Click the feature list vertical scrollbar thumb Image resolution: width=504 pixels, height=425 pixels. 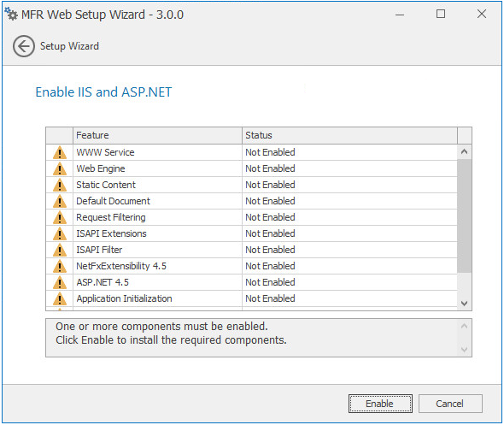coord(464,215)
